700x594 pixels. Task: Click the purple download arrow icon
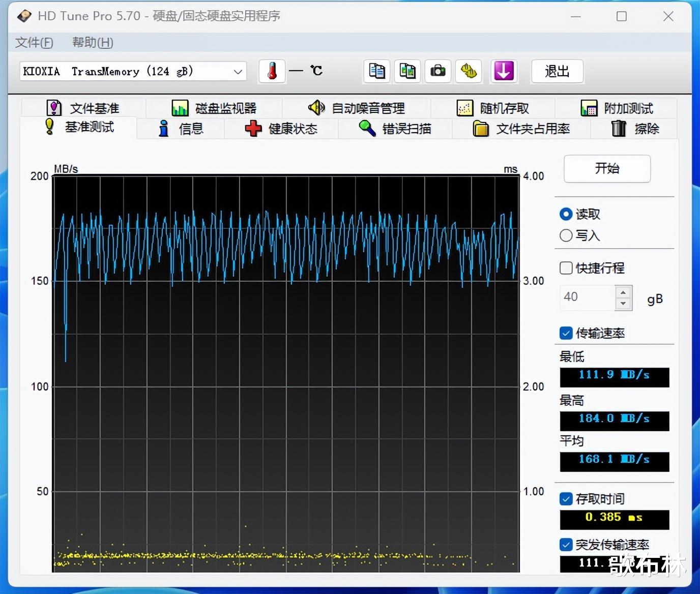(504, 71)
